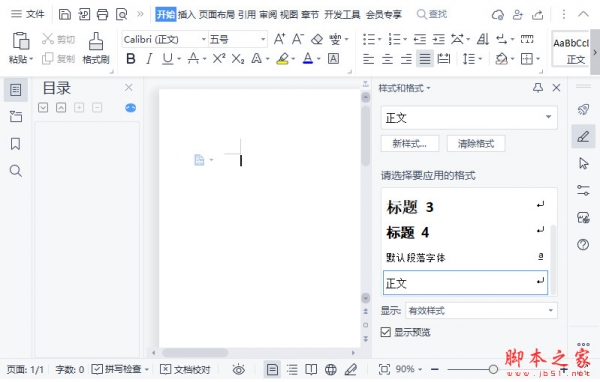Toggle the table of contents panel icon

pos(16,90)
